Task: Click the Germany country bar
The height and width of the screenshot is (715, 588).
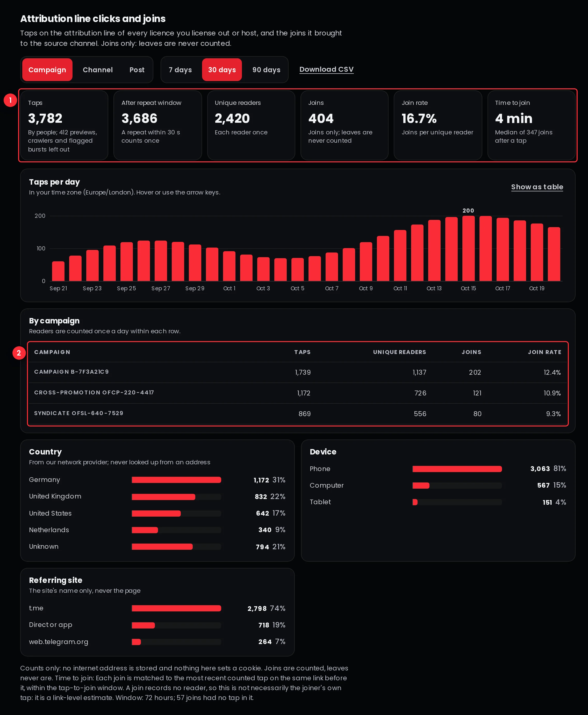Action: pyautogui.click(x=176, y=480)
